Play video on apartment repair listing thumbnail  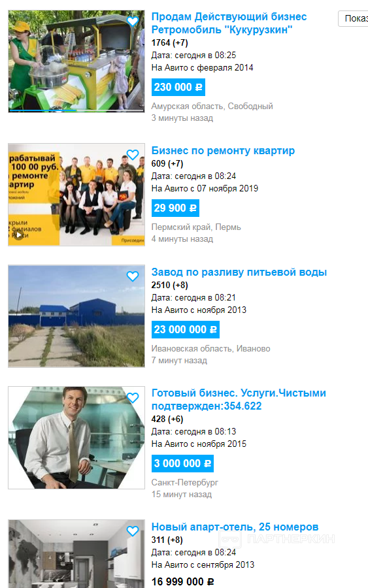pos(18,235)
